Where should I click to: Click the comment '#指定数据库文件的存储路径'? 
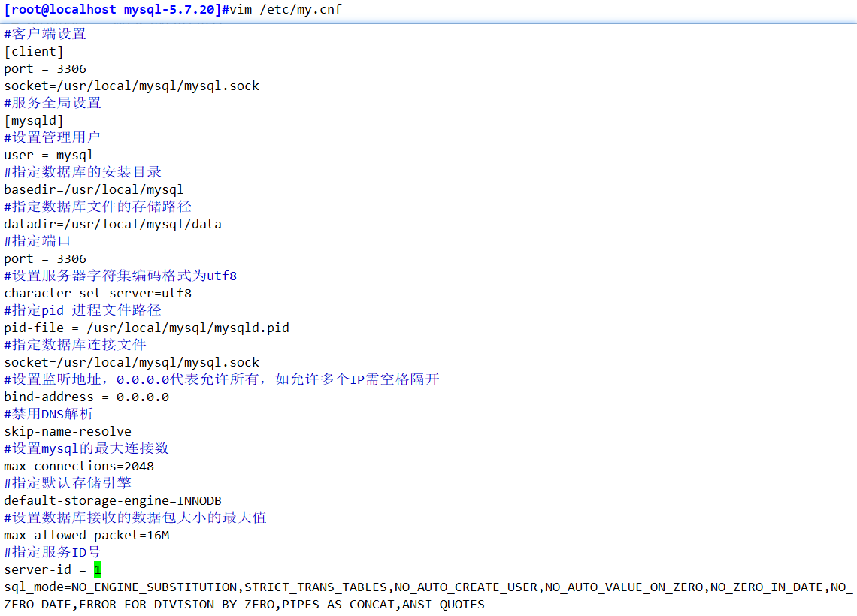[98, 207]
